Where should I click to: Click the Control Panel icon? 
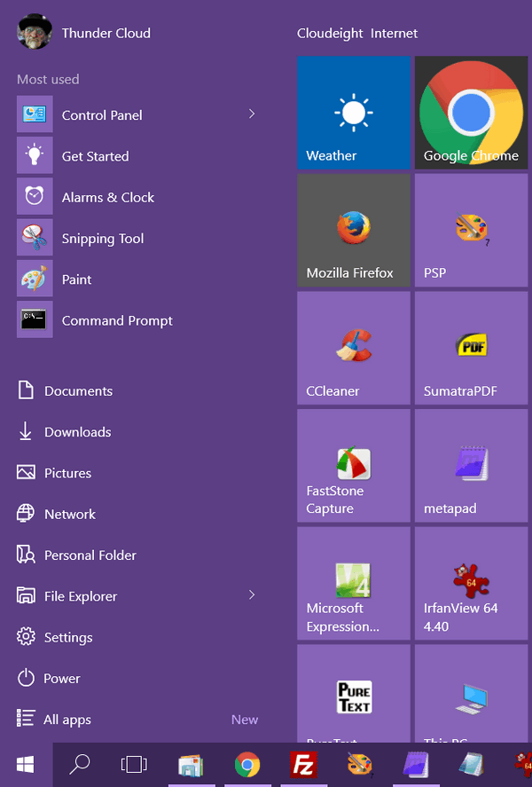(x=35, y=114)
